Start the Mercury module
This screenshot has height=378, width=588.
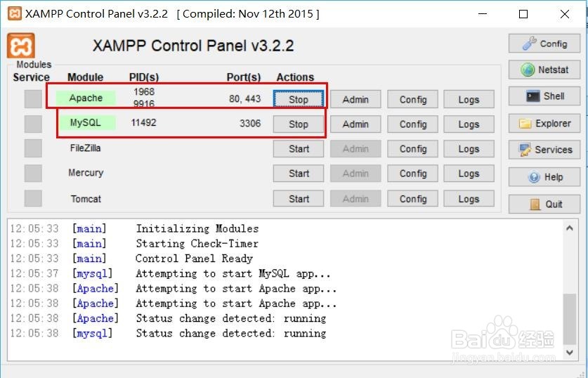299,174
